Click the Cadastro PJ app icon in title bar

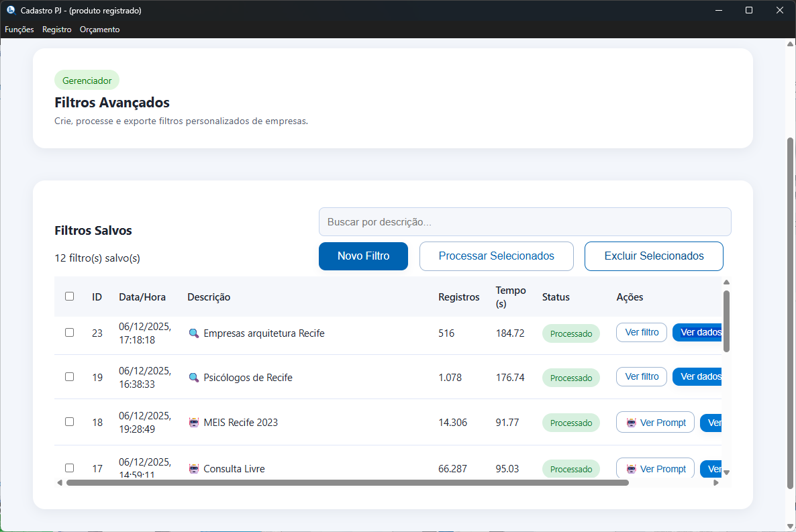pos(10,10)
